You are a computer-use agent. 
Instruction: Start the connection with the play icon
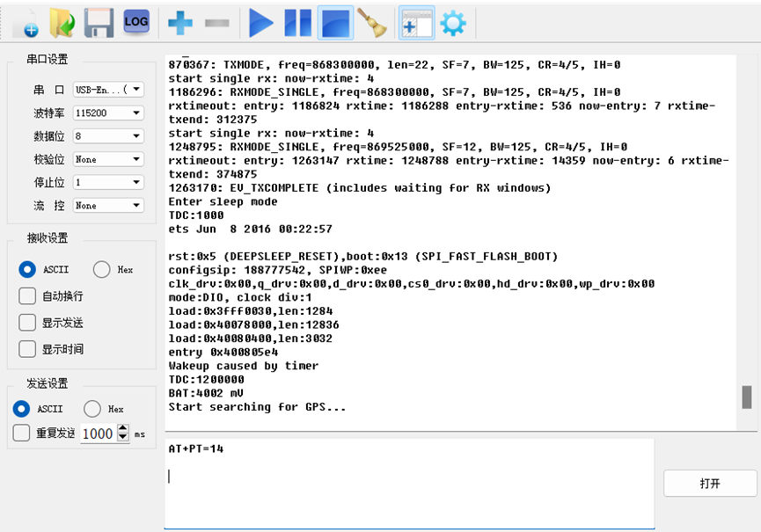261,23
